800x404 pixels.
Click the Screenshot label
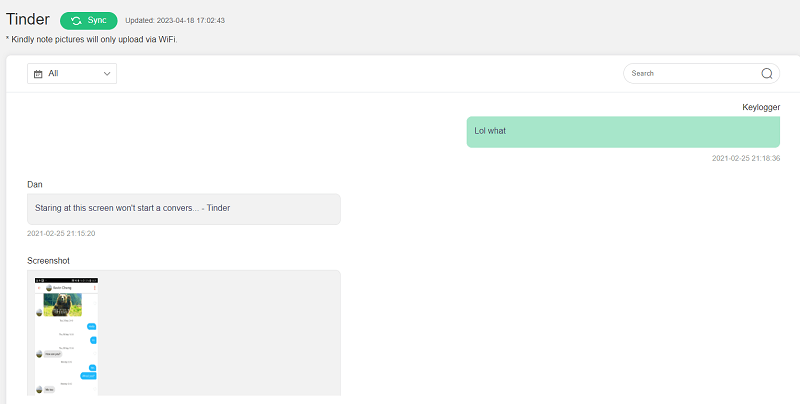click(x=48, y=261)
